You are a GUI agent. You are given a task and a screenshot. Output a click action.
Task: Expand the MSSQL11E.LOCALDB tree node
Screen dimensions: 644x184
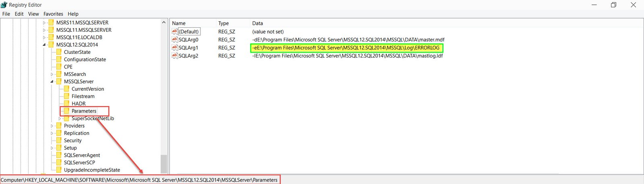pos(44,37)
